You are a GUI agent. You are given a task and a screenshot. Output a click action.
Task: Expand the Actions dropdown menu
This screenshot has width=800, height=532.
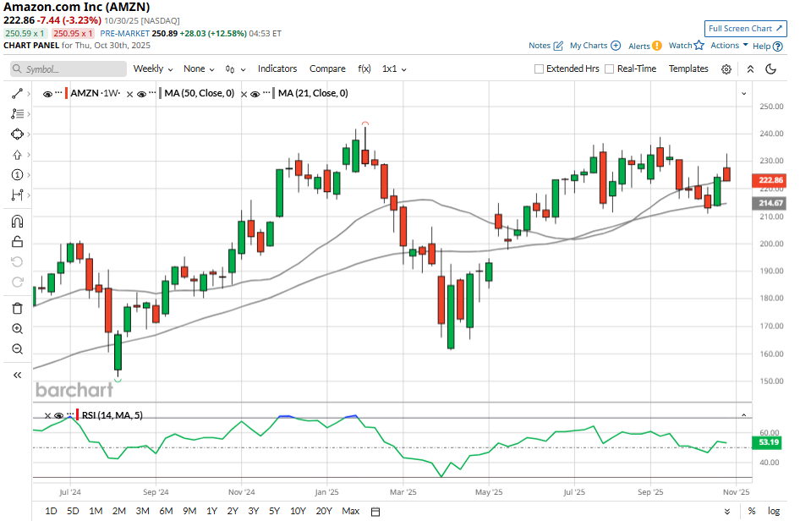(729, 46)
